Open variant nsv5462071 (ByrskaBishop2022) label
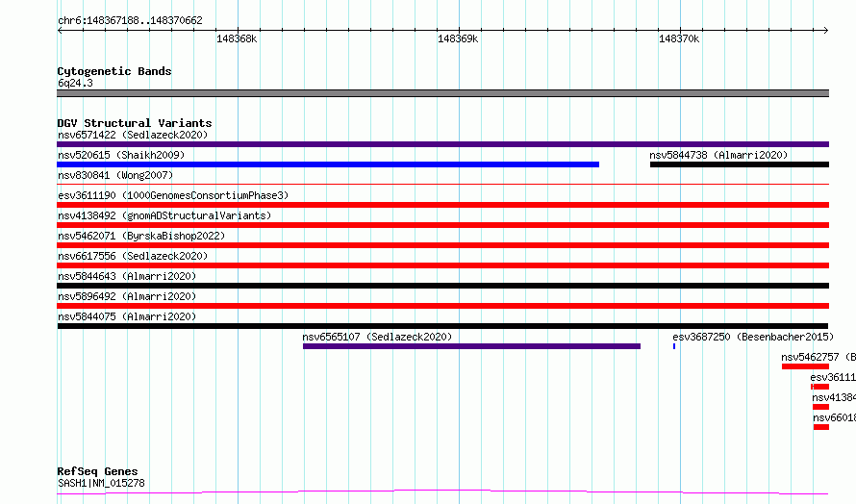 pos(141,236)
